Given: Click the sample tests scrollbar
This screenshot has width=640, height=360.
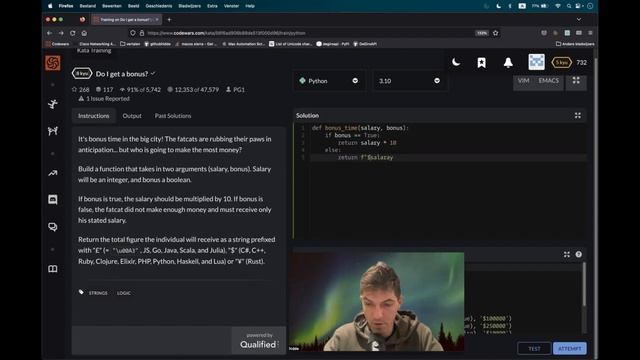Looking at the screenshot, I should (x=584, y=284).
